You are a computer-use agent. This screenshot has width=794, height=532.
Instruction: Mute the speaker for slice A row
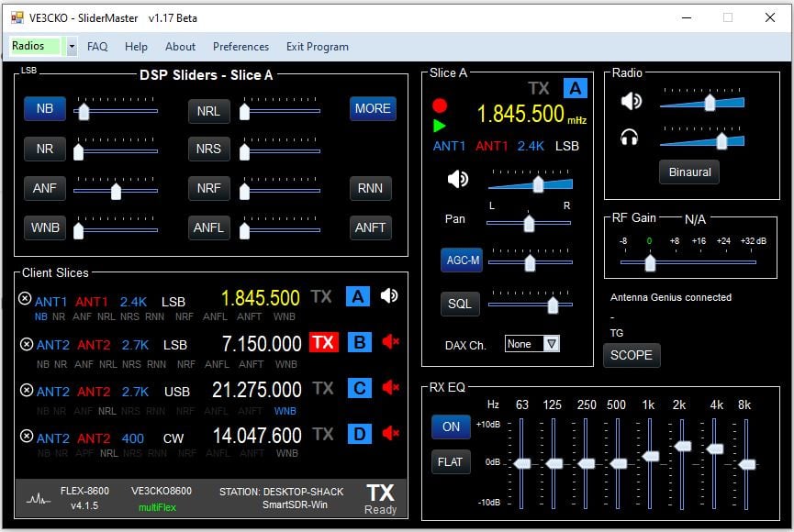pos(389,296)
